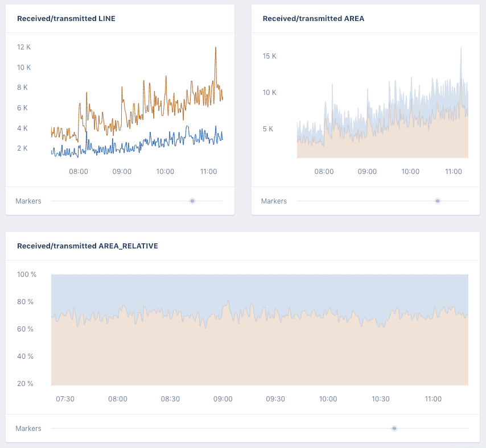The image size is (486, 448).
Task: Click the '5 K' axis label in AREA chart
Action: point(268,129)
